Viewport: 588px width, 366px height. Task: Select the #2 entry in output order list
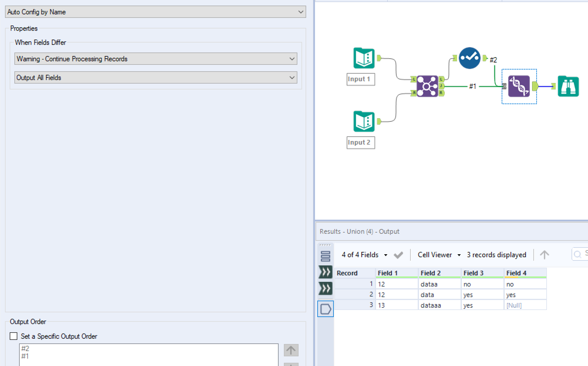pyautogui.click(x=25, y=348)
